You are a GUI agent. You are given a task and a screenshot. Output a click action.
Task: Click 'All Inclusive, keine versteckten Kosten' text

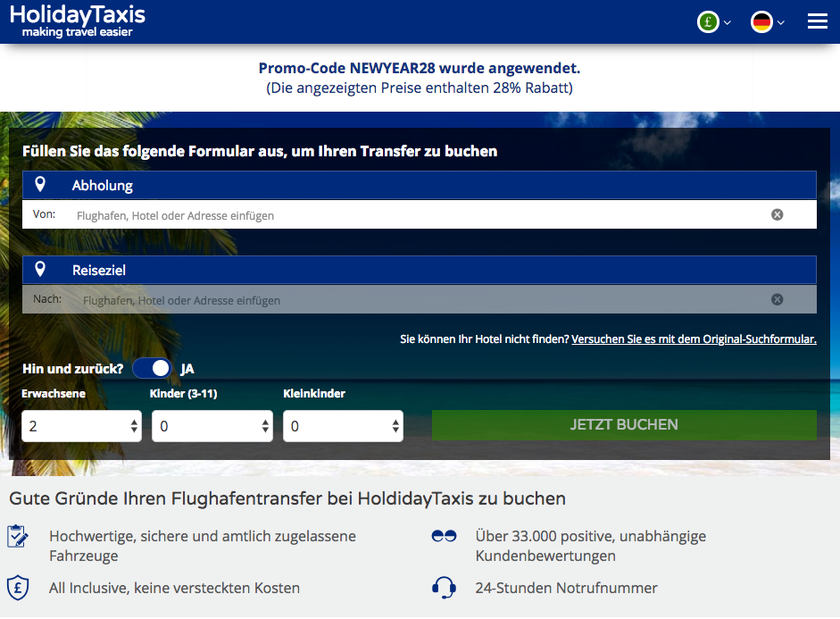174,588
